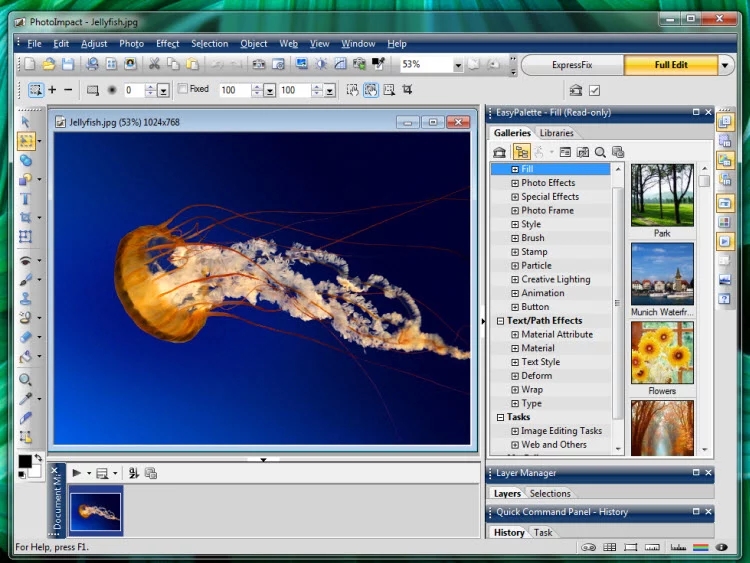Screen dimensions: 750x563
Task: Click the ExpressFix button
Action: pos(572,65)
